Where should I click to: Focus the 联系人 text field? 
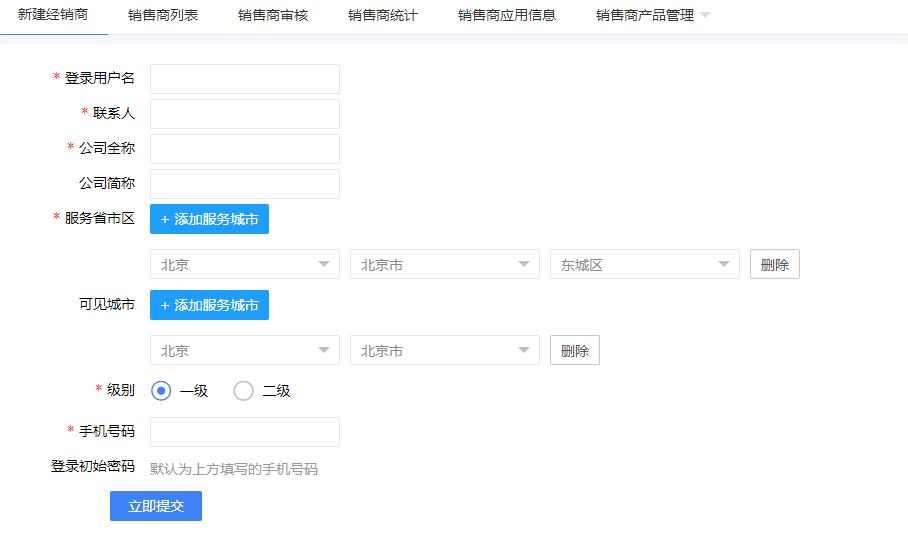(x=245, y=114)
